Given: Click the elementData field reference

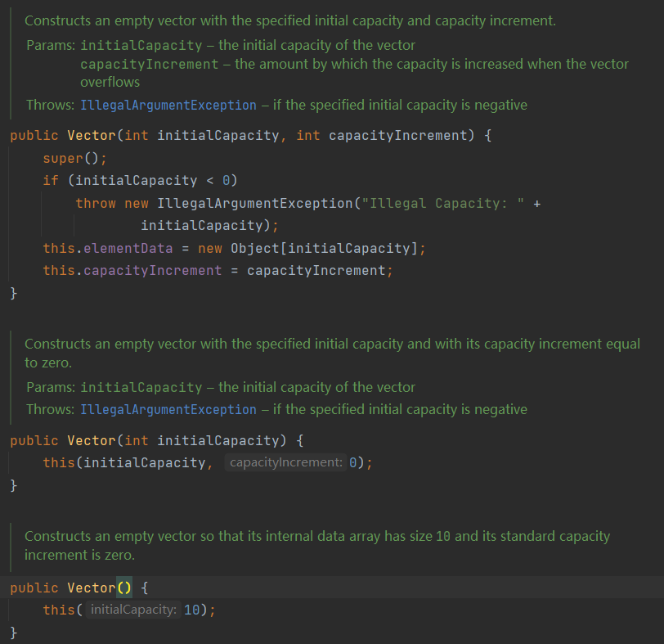Looking at the screenshot, I should click(128, 248).
